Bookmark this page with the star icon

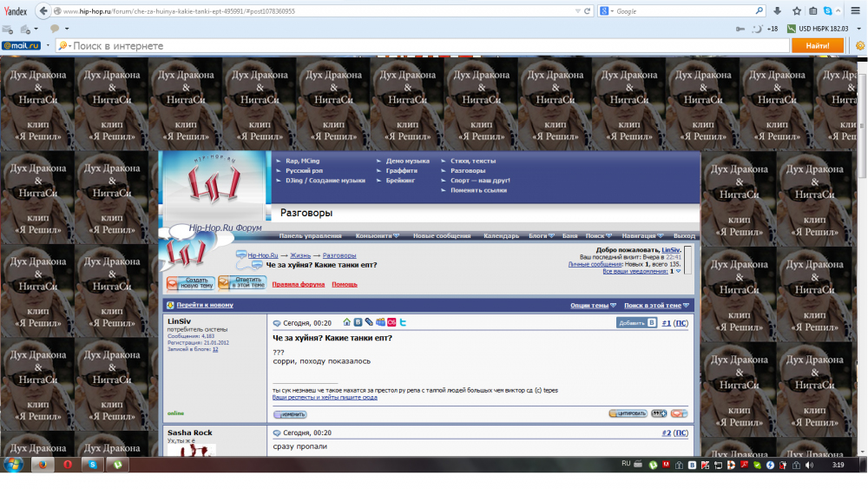pos(797,11)
